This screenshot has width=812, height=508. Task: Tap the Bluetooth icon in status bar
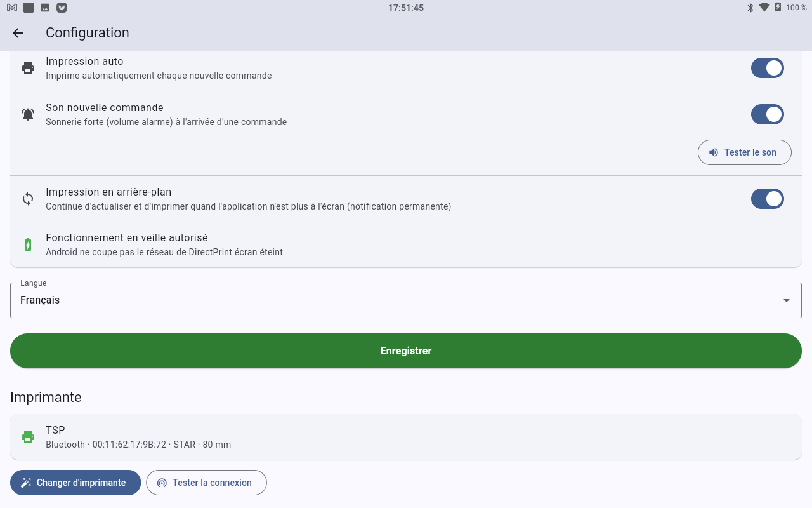click(750, 8)
